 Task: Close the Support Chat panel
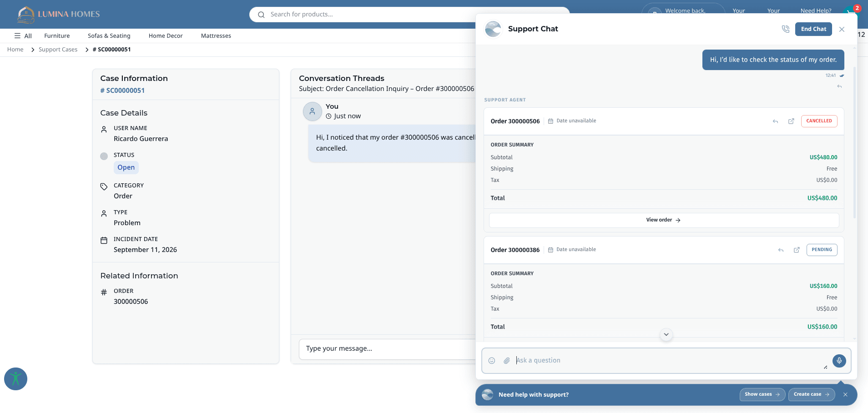(842, 29)
